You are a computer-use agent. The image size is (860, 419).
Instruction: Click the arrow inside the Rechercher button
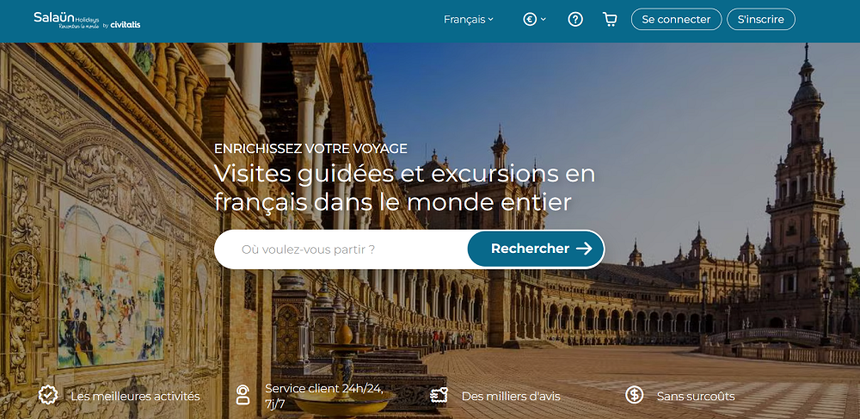click(x=584, y=248)
